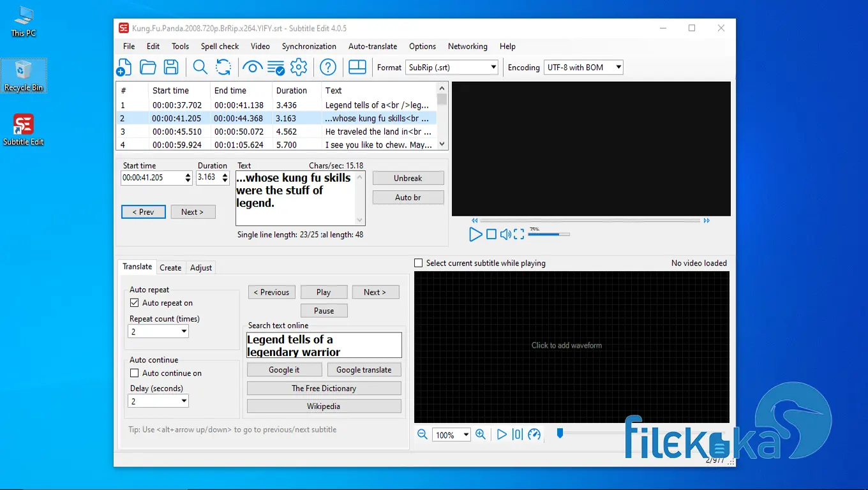Viewport: 868px width, 490px height.
Task: Switch to the Adjust tab
Action: click(x=201, y=268)
